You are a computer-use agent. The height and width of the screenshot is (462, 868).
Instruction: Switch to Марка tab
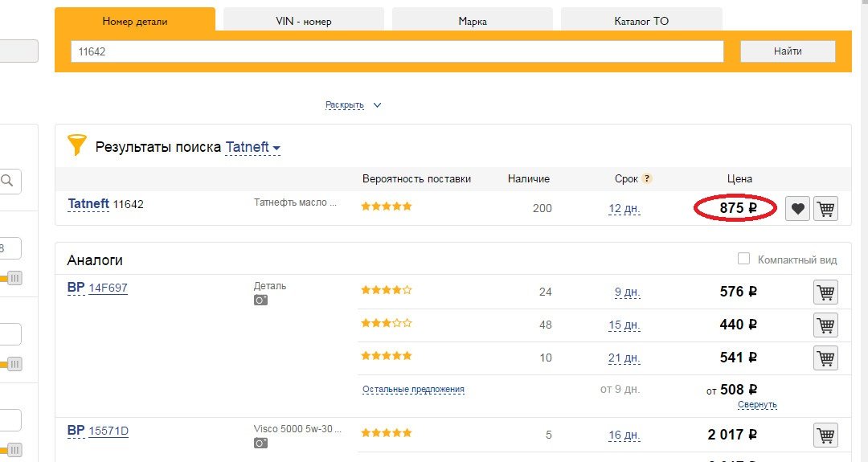click(x=473, y=21)
